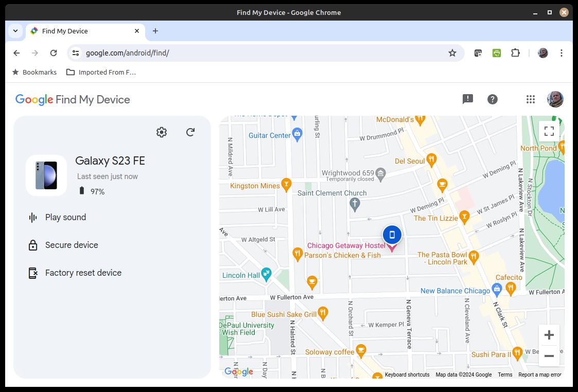Open Chrome three-dot menu

click(562, 53)
